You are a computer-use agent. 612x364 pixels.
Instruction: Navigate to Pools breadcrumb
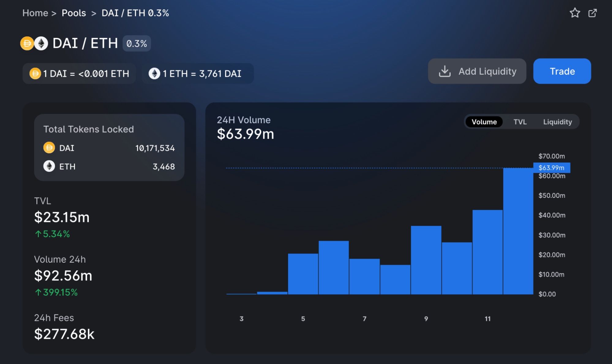(74, 13)
